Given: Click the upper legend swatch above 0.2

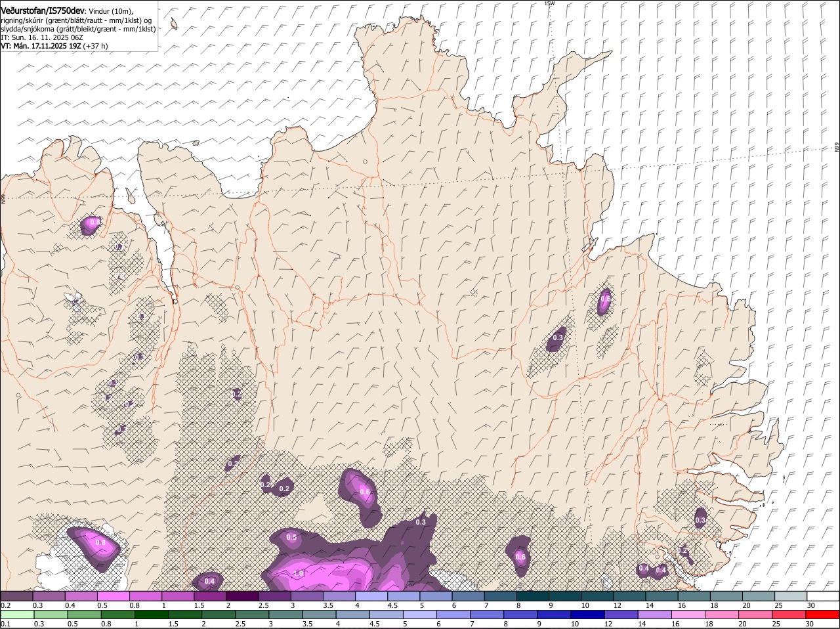Looking at the screenshot, I should click(x=16, y=596).
